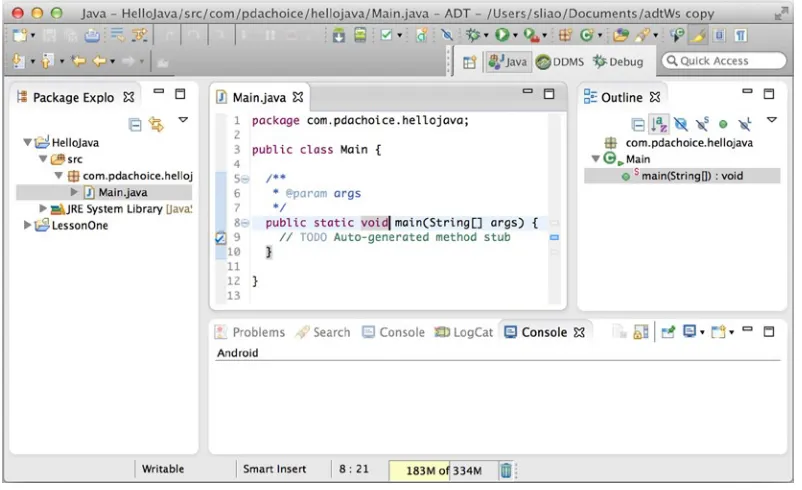Click the Run with toolbox External Tools icon
The height and width of the screenshot is (490, 802).
(531, 35)
